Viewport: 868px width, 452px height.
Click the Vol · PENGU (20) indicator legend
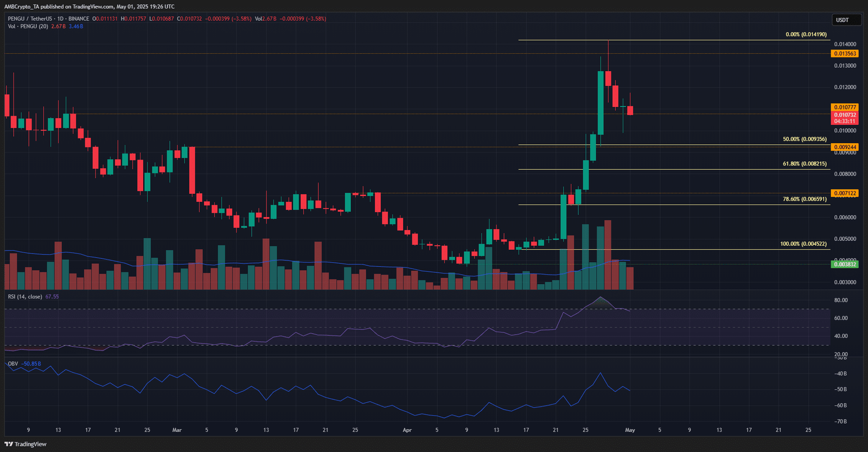coord(28,26)
